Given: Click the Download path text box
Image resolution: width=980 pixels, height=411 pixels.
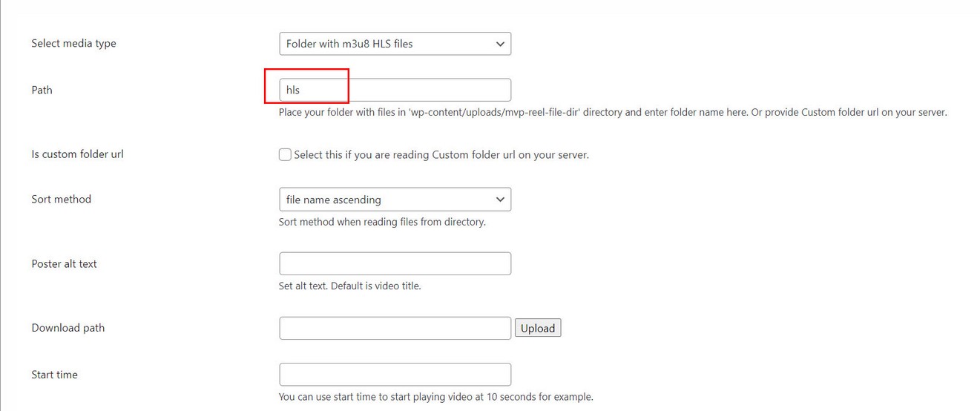Looking at the screenshot, I should (395, 328).
